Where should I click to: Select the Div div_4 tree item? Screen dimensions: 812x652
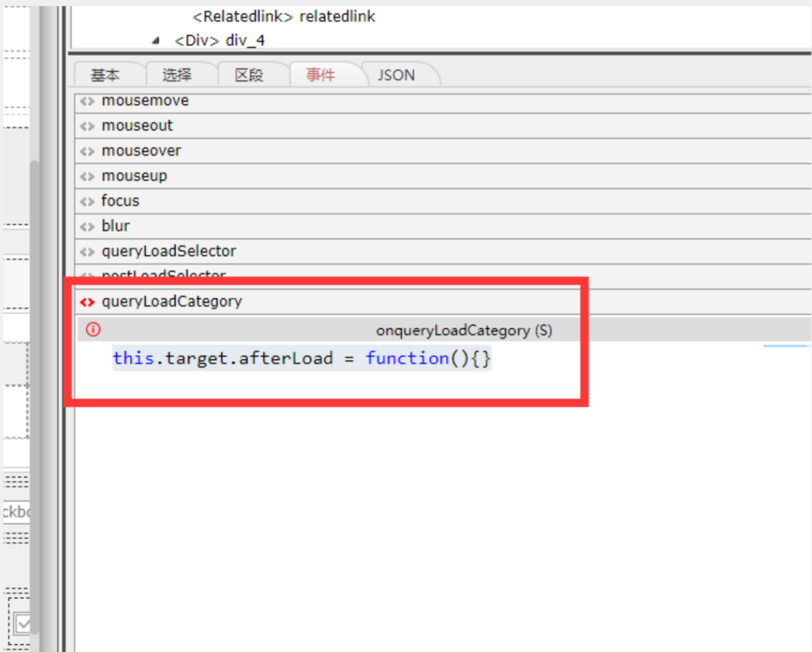(x=220, y=40)
